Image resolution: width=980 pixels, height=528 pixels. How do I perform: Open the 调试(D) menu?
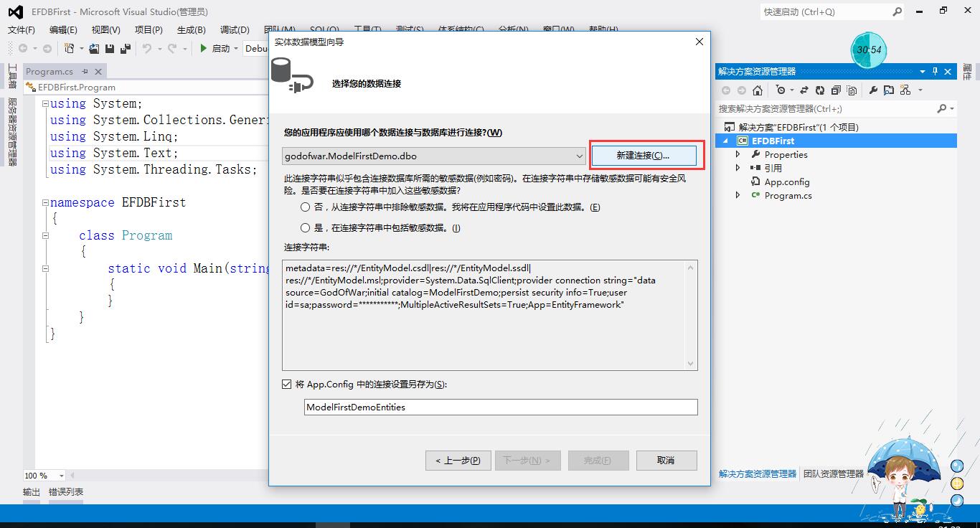235,29
